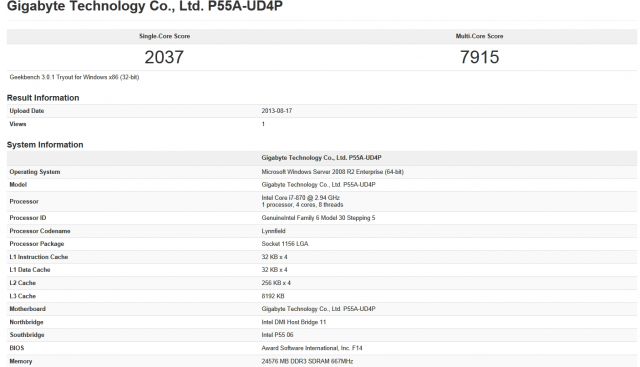The width and height of the screenshot is (640, 367).
Task: Select the Motherboard row label
Action: point(27,309)
